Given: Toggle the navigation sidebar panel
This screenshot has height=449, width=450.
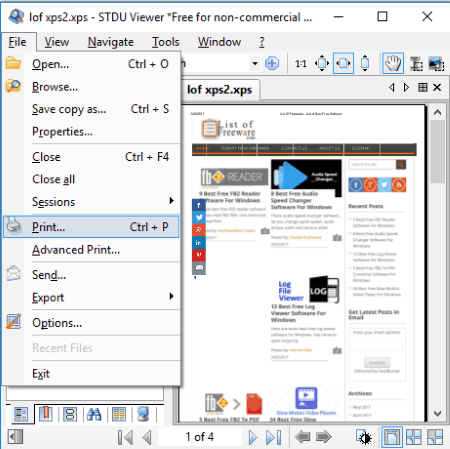Looking at the screenshot, I should click(x=15, y=437).
